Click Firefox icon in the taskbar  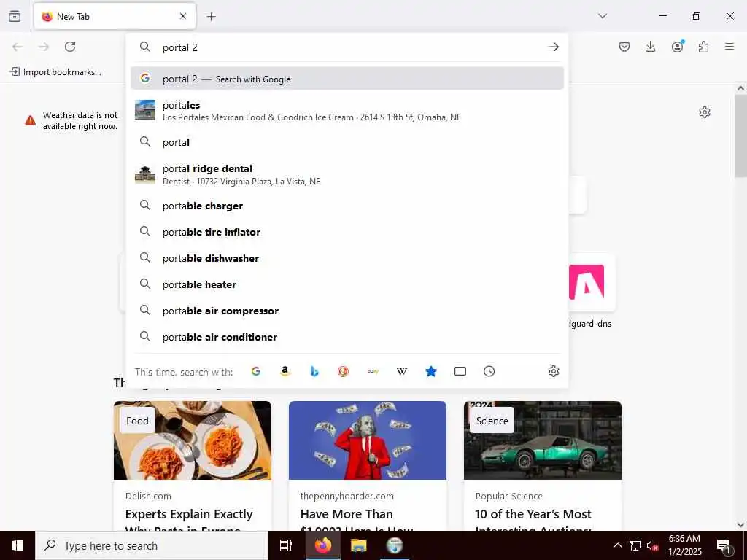(x=322, y=545)
